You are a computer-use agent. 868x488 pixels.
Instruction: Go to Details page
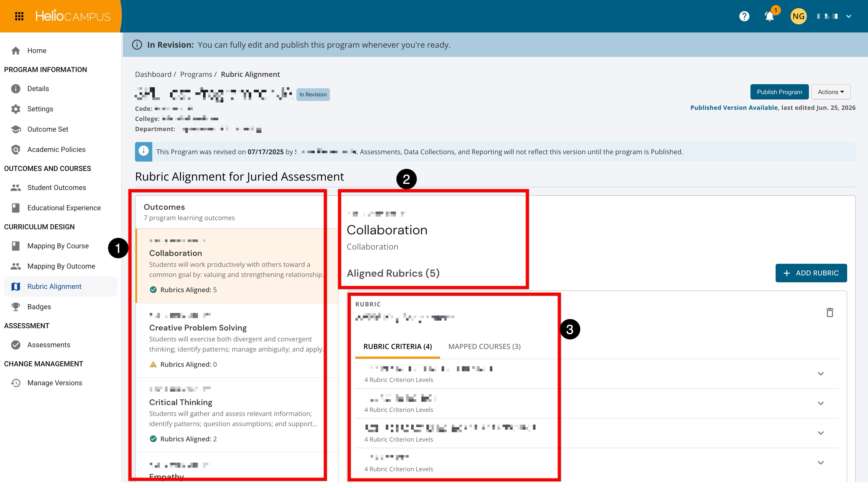click(61, 89)
